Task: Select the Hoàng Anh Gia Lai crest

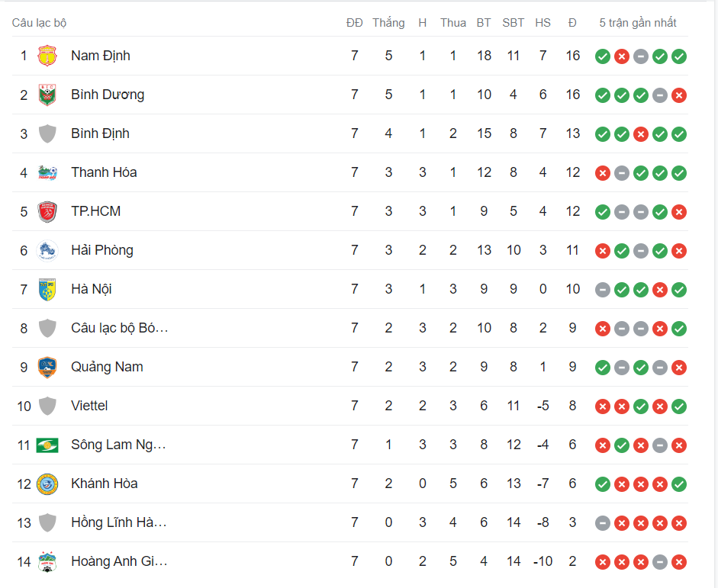Action: 48,561
